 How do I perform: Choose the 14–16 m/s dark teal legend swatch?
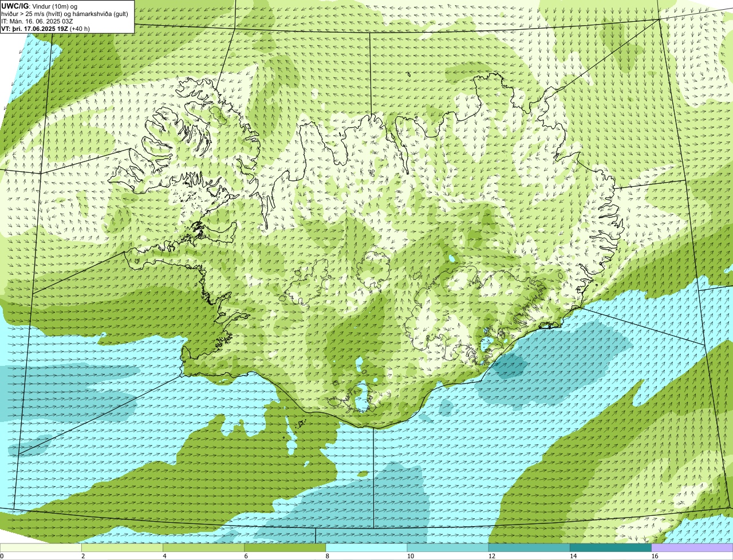610,547
